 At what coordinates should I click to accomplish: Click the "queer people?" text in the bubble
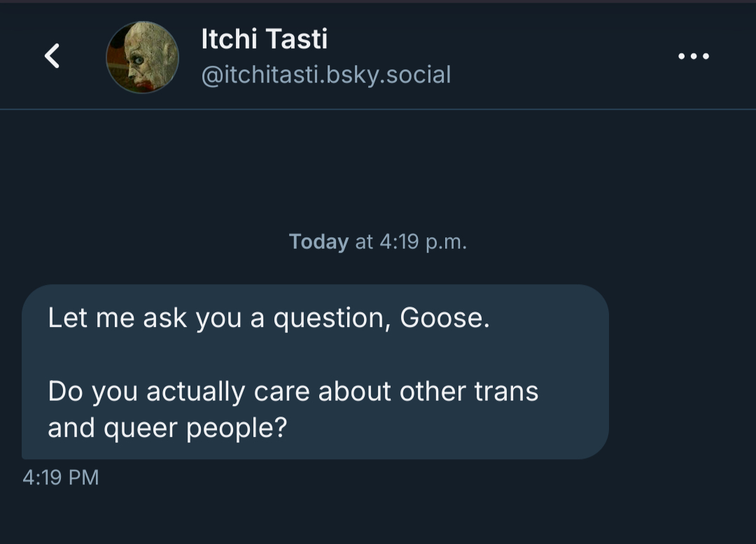[196, 428]
